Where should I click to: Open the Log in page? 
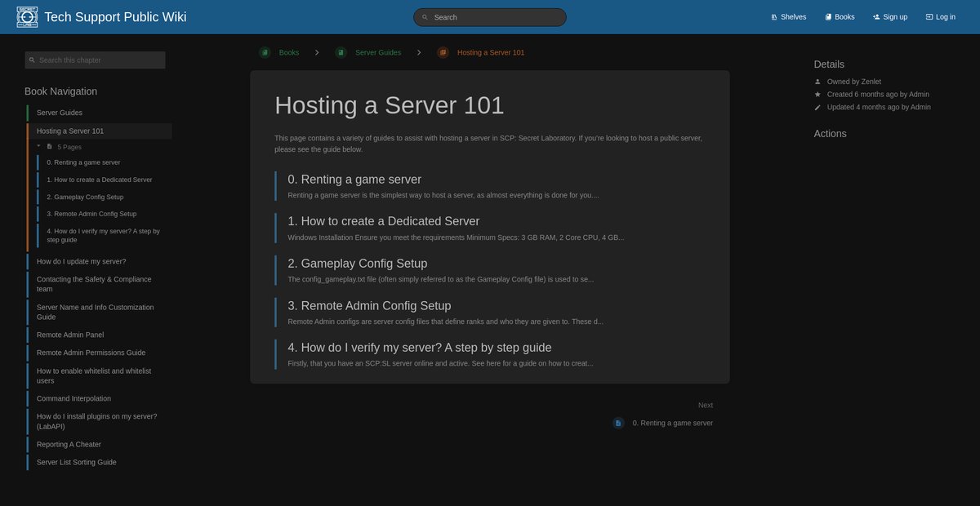tap(940, 17)
